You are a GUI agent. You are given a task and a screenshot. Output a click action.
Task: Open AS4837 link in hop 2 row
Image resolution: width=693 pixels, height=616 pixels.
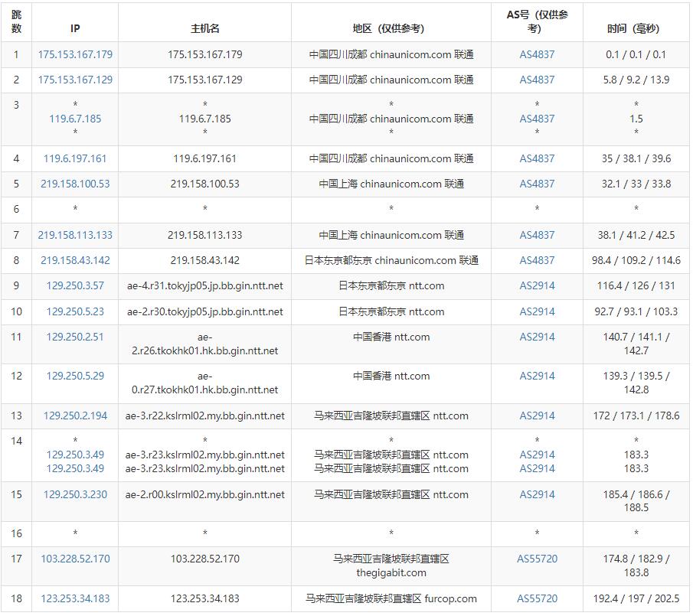click(x=537, y=80)
